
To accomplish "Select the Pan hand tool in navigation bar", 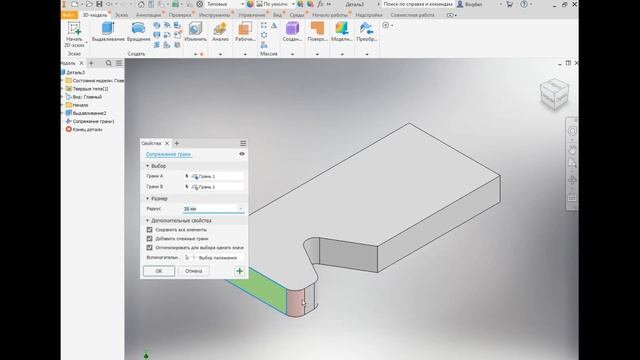I will click(x=572, y=150).
